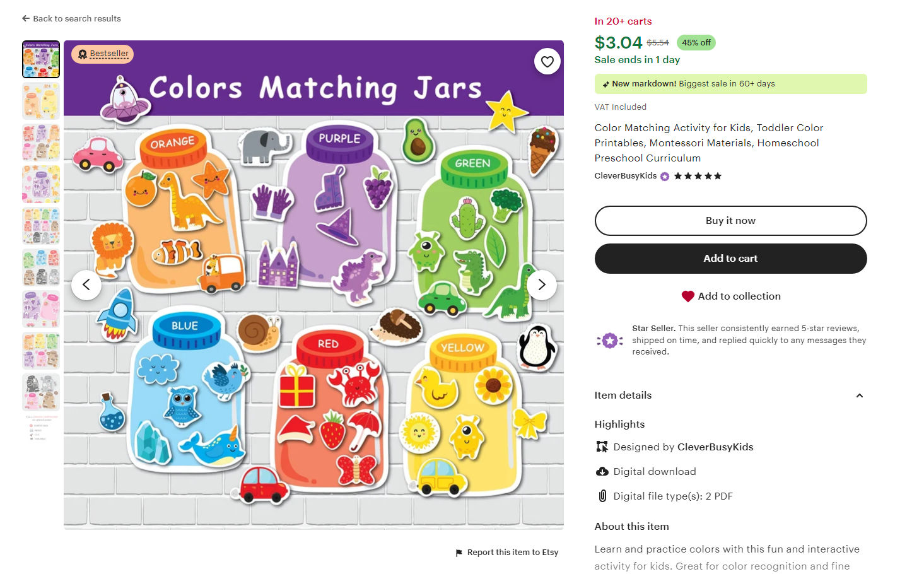This screenshot has height=574, width=924.
Task: Click the digital download cloud icon
Action: pos(601,471)
